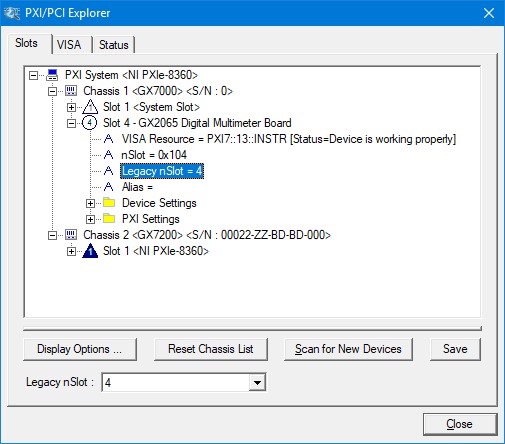Click the Close button at the bottom

tap(460, 424)
